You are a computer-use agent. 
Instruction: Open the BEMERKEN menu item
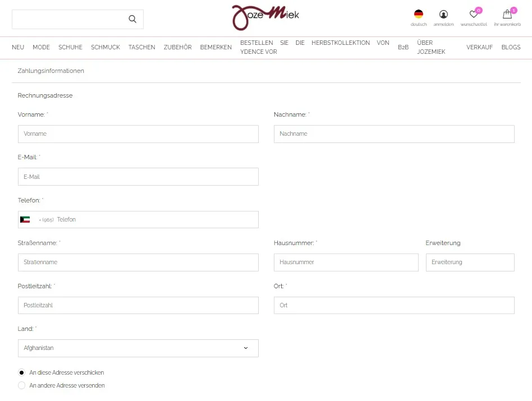click(216, 47)
